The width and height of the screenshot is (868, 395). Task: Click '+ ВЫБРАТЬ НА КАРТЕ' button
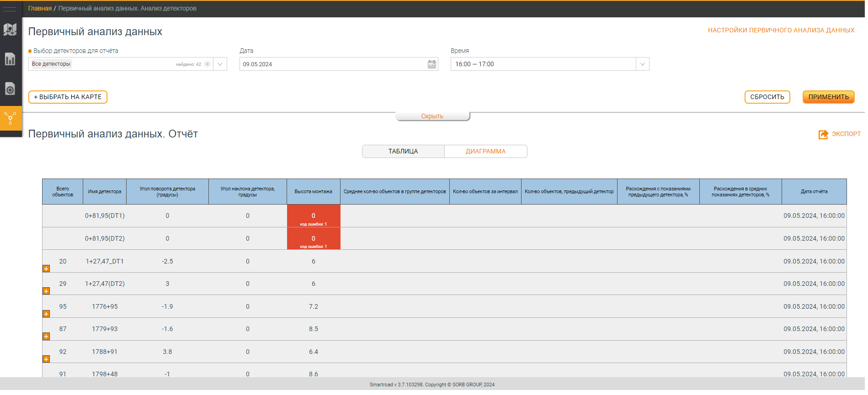point(68,97)
